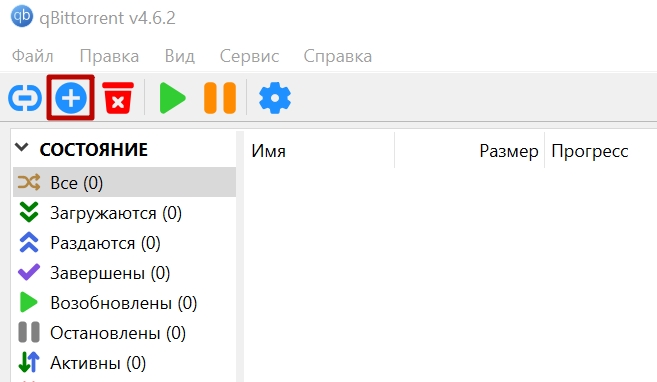
Task: Click the add torrent link chain icon
Action: pyautogui.click(x=25, y=98)
